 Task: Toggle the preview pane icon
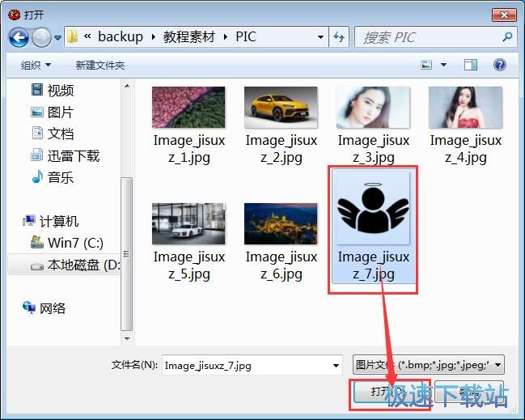(x=471, y=65)
